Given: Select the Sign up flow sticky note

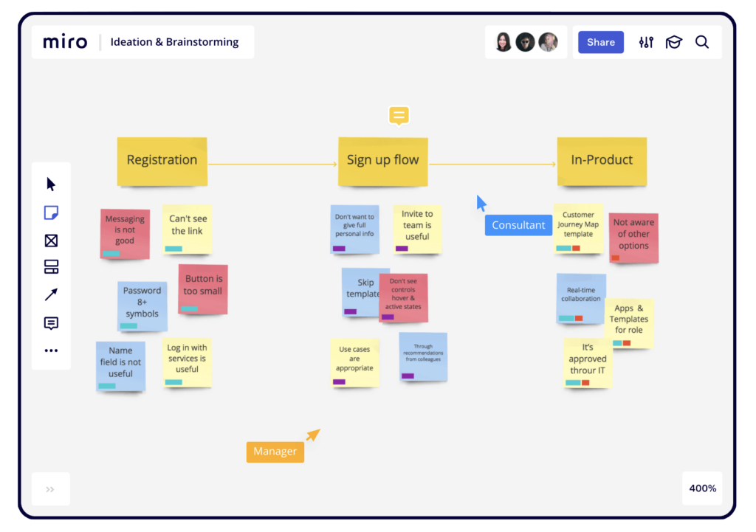Looking at the screenshot, I should [383, 162].
